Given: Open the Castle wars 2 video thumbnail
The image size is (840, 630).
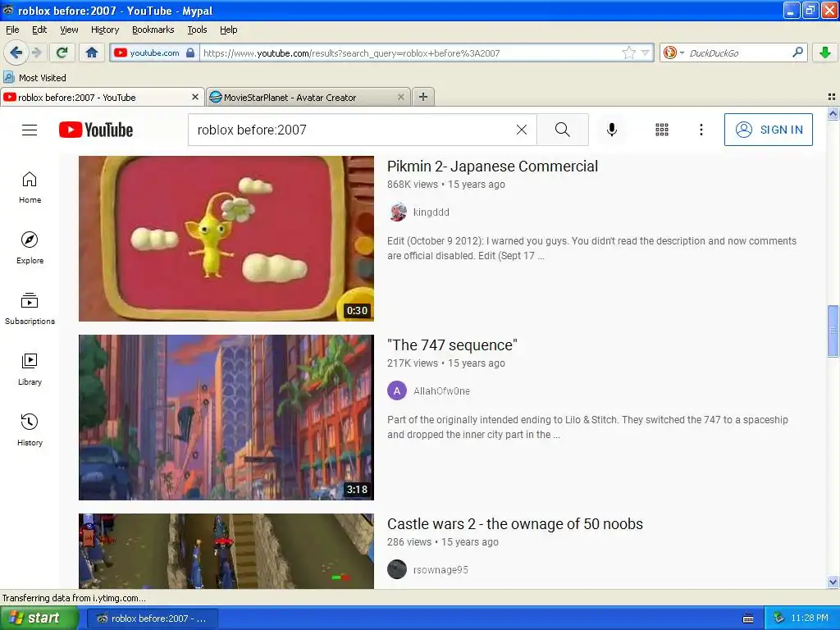Looking at the screenshot, I should (226, 551).
